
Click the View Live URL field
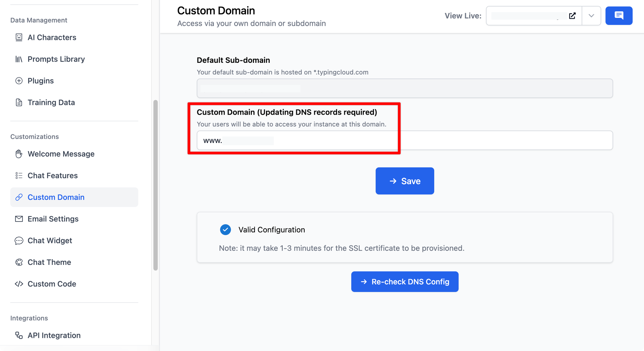pos(534,16)
